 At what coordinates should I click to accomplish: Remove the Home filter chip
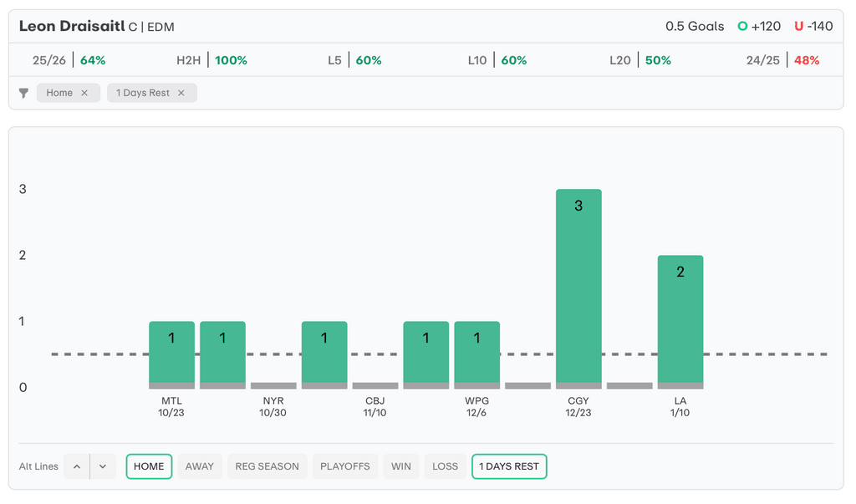pos(84,93)
